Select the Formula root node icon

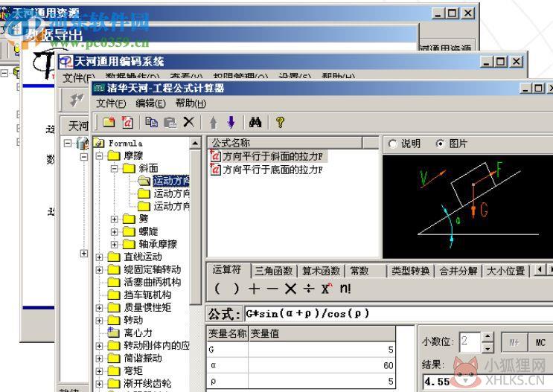99,143
